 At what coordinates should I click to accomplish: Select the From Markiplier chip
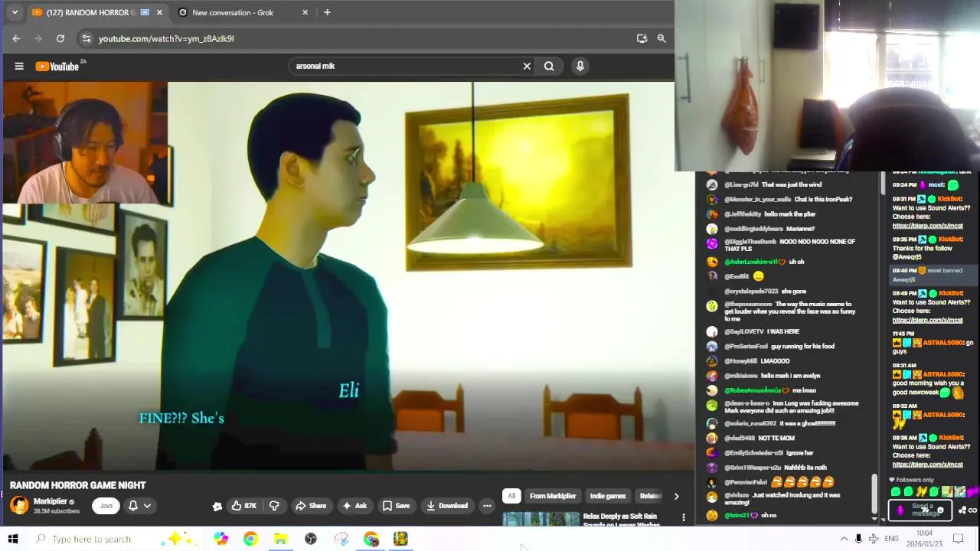point(553,496)
